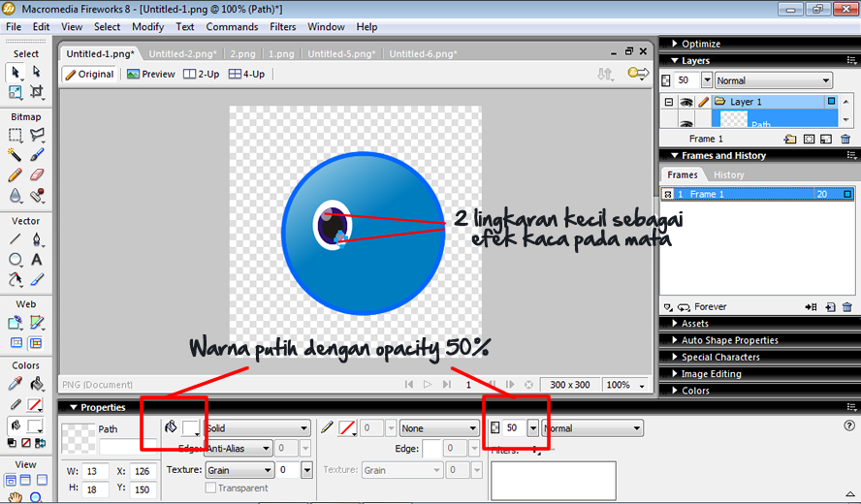The height and width of the screenshot is (504, 861).
Task: Select the Ellipse vector tool
Action: pos(16,260)
